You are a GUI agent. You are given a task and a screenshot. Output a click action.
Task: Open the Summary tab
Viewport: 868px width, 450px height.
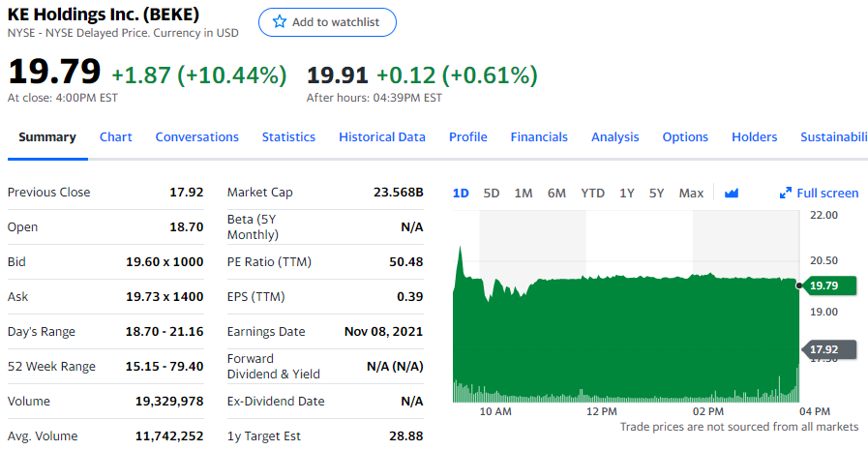coord(47,137)
